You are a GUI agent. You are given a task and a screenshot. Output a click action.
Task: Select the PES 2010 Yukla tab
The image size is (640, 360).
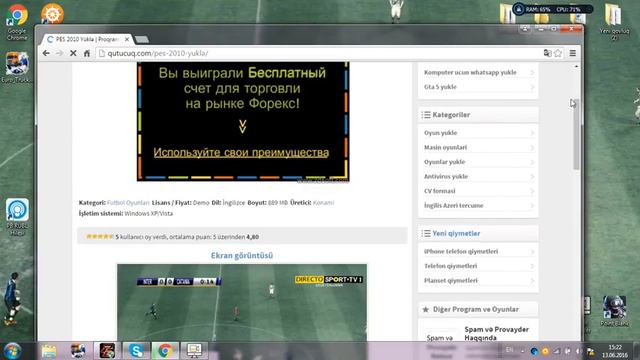pyautogui.click(x=87, y=39)
